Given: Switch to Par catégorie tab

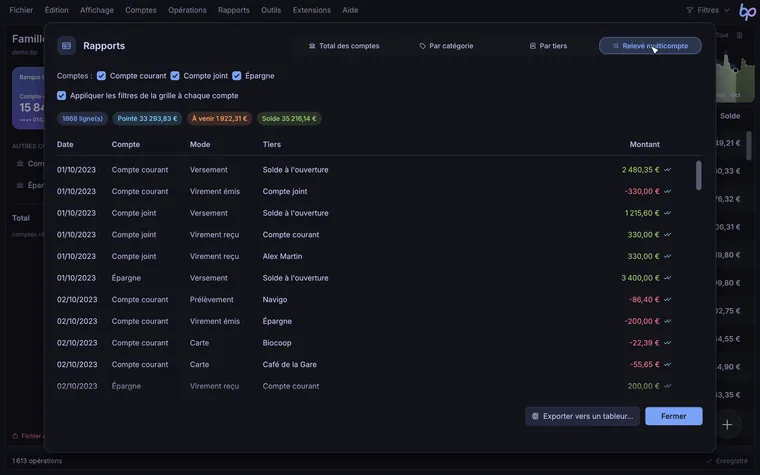Looking at the screenshot, I should pyautogui.click(x=446, y=46).
